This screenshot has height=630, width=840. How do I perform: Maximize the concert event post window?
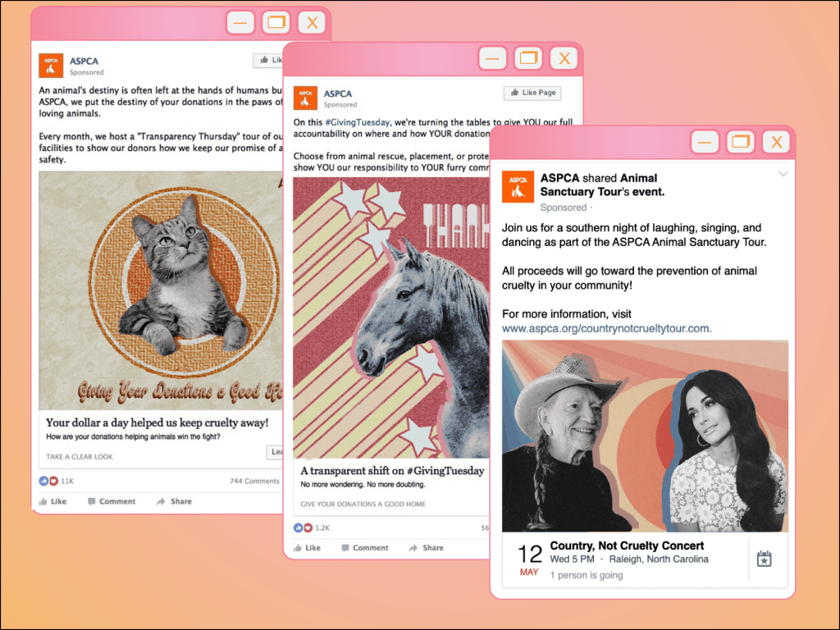(x=741, y=142)
